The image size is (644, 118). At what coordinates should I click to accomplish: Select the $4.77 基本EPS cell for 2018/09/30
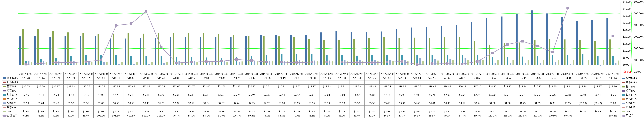(462, 103)
